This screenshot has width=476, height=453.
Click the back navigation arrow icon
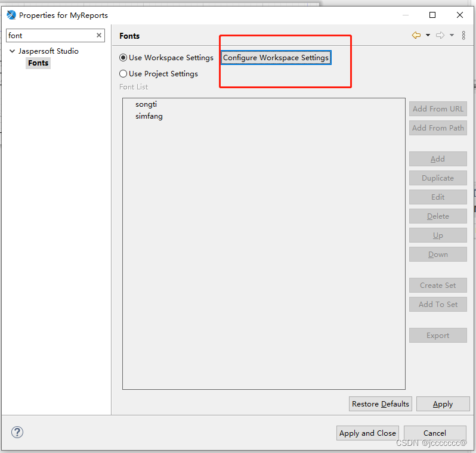pyautogui.click(x=416, y=36)
